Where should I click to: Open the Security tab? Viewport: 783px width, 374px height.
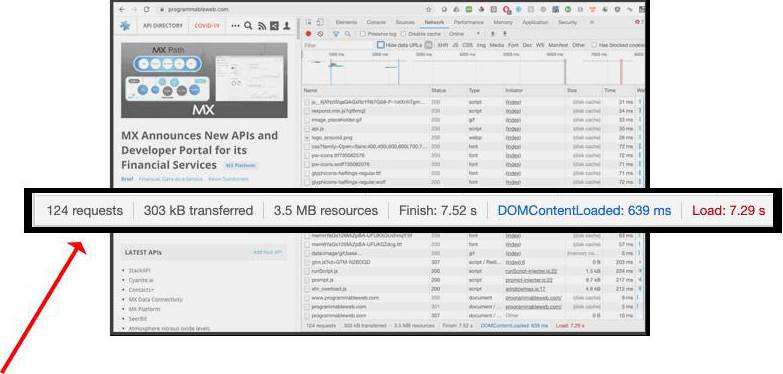[x=567, y=22]
